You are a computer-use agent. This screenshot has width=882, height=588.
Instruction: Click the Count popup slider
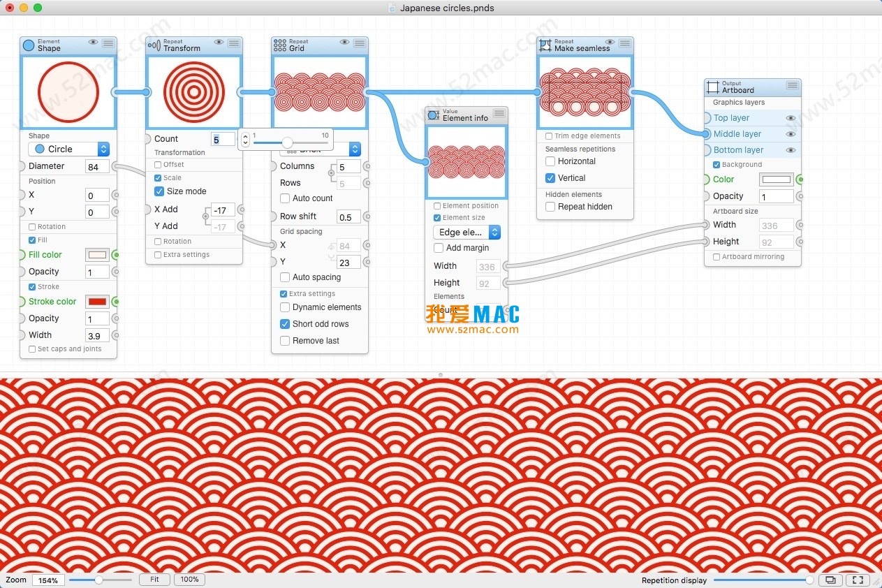click(x=291, y=142)
